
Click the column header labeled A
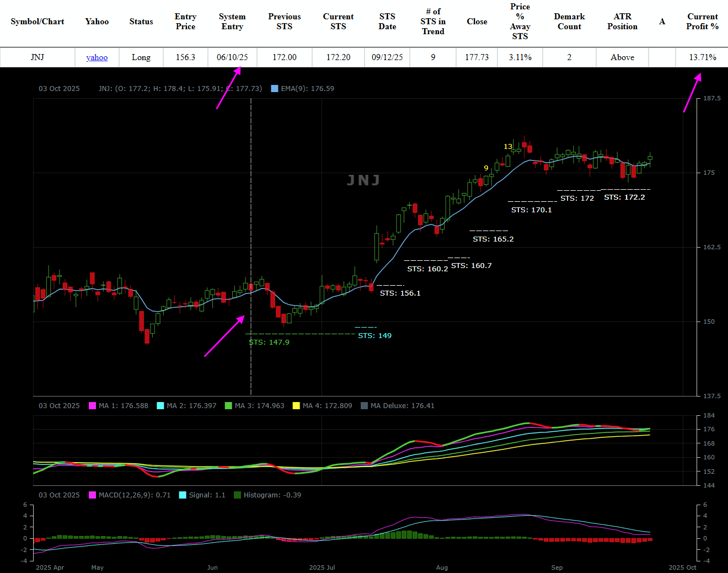(x=662, y=22)
